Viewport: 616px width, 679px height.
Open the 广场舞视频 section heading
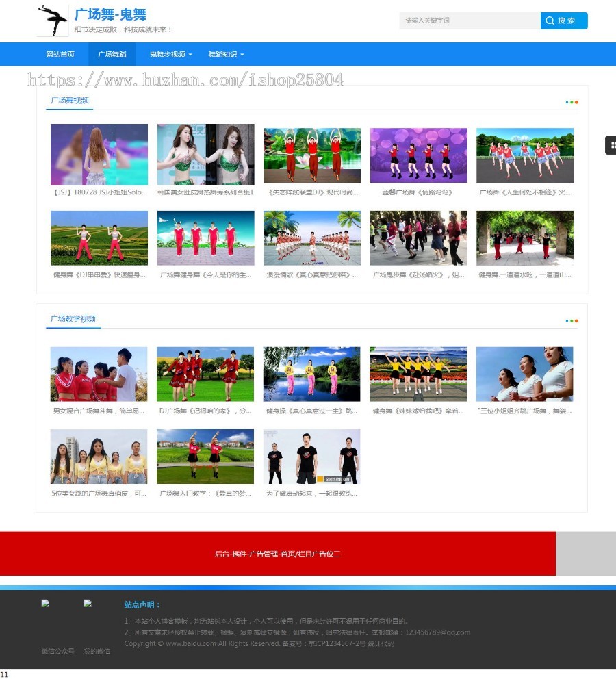(69, 101)
